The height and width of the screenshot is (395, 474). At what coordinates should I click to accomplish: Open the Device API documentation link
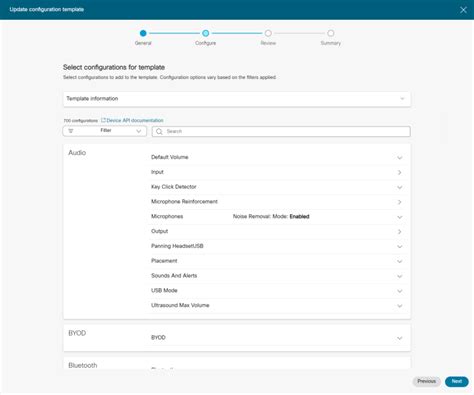pos(135,120)
